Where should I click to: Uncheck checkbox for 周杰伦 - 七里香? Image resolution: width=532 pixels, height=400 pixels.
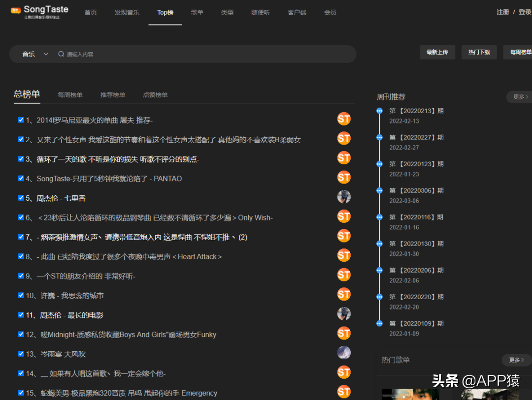(21, 198)
